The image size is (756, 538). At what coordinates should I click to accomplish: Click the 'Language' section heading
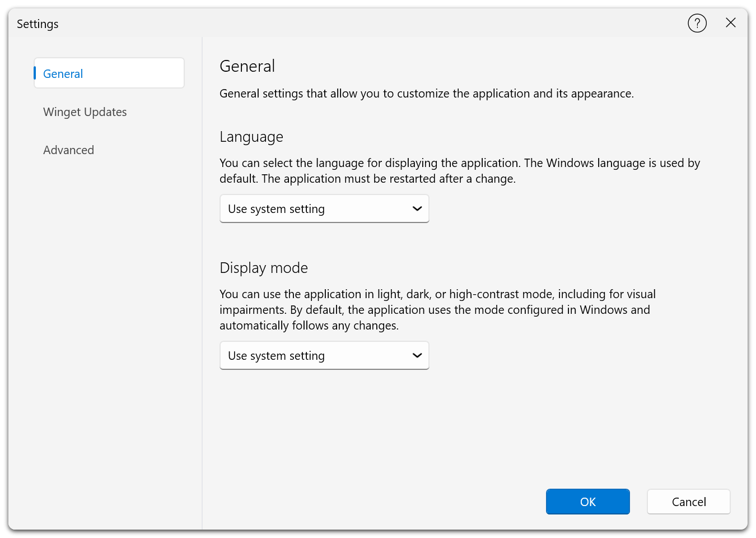click(251, 137)
